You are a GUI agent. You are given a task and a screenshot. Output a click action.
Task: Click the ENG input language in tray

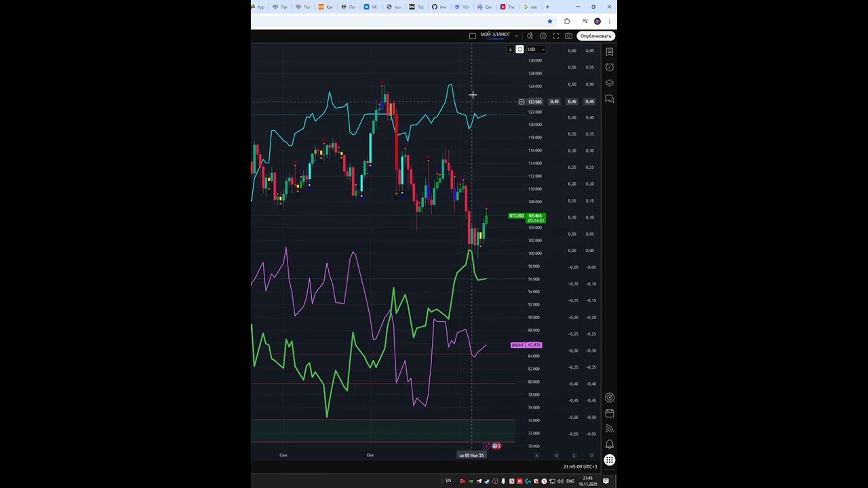[570, 481]
